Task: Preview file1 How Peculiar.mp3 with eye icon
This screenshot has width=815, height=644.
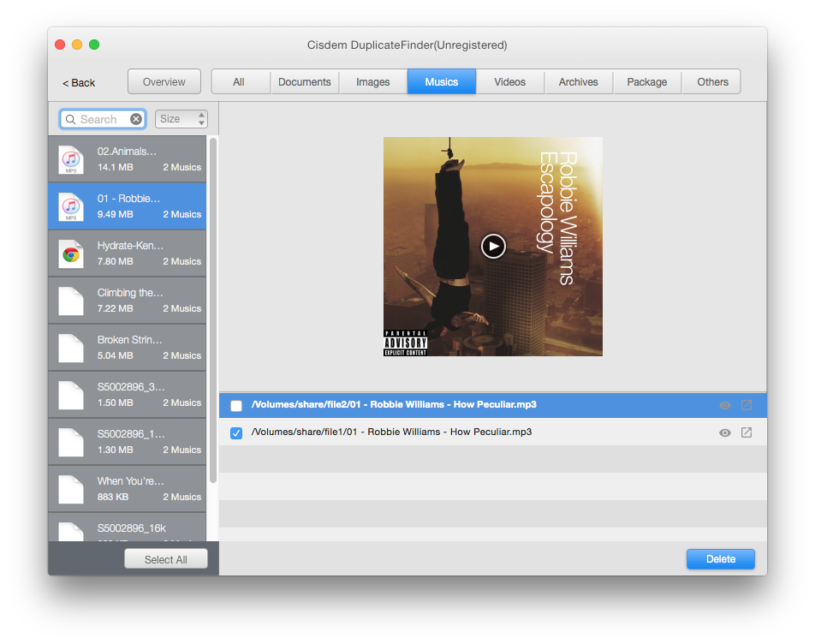Action: pyautogui.click(x=725, y=433)
